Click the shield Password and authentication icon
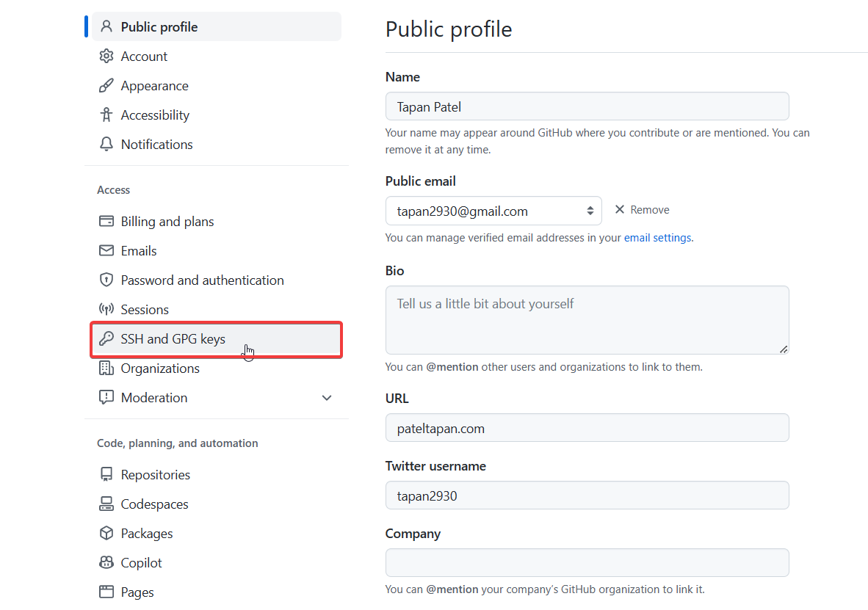 point(106,280)
